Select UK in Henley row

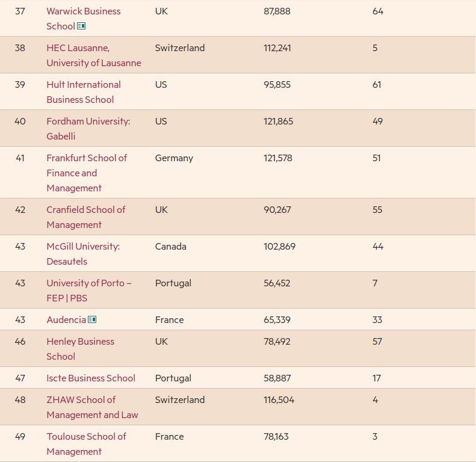coord(161,342)
